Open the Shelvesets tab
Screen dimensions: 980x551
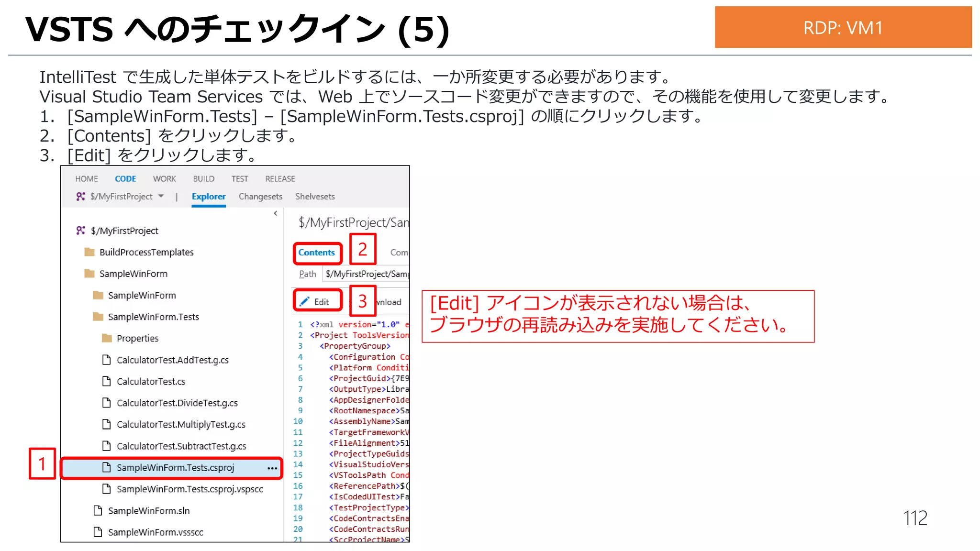pyautogui.click(x=315, y=197)
